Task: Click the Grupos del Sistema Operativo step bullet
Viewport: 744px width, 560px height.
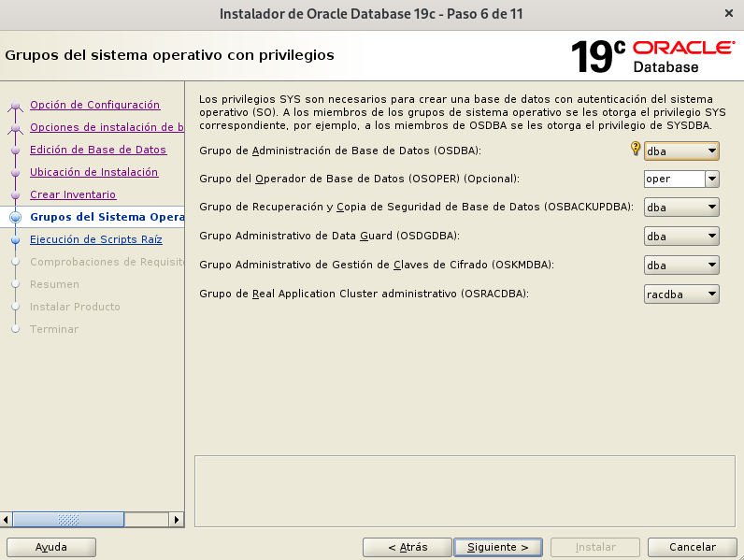Action: 15,217
